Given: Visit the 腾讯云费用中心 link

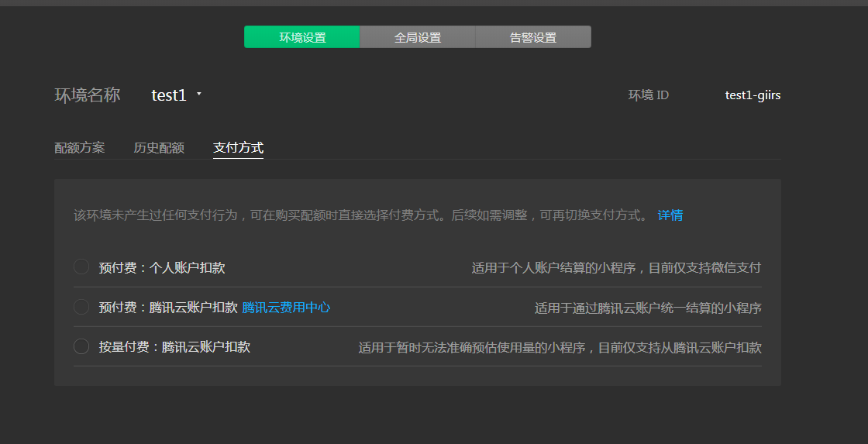Looking at the screenshot, I should [286, 308].
